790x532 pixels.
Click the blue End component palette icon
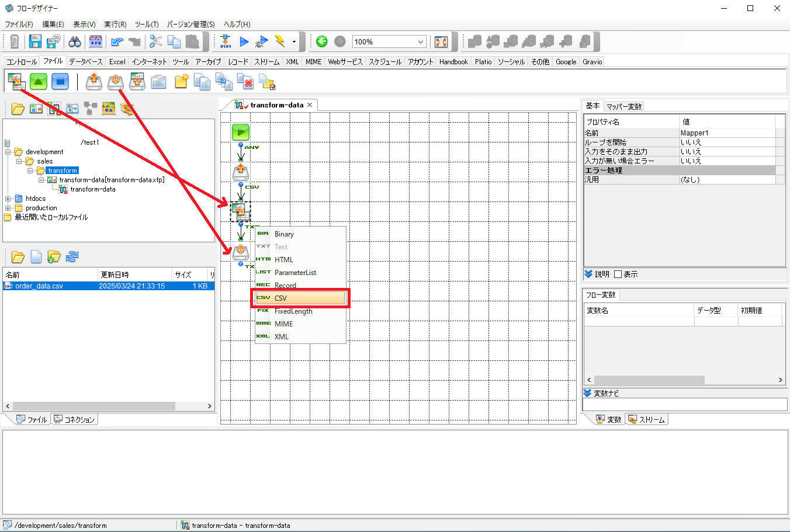60,81
